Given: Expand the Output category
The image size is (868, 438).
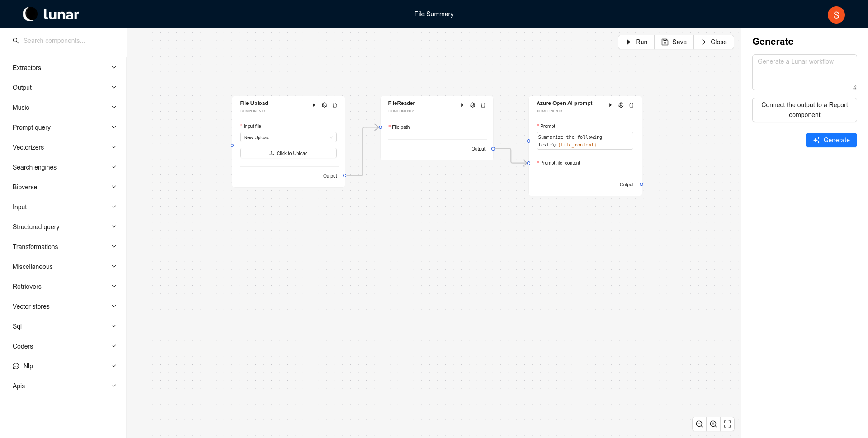Looking at the screenshot, I should point(63,88).
